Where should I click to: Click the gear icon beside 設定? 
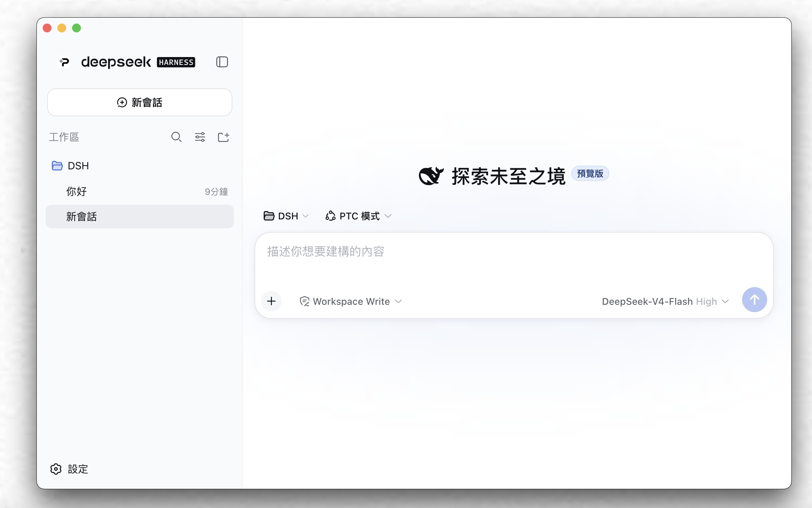[x=56, y=469]
